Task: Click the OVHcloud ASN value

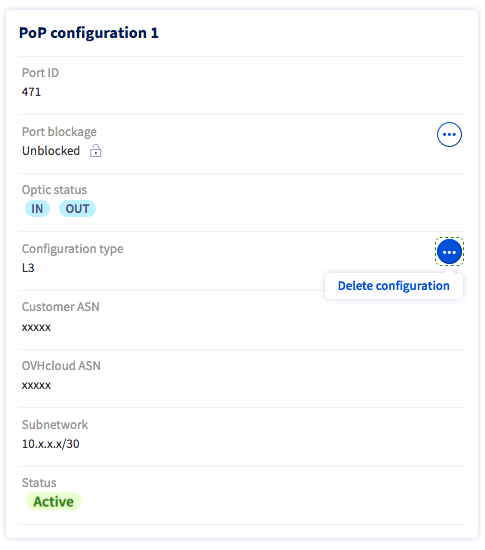Action: point(36,385)
